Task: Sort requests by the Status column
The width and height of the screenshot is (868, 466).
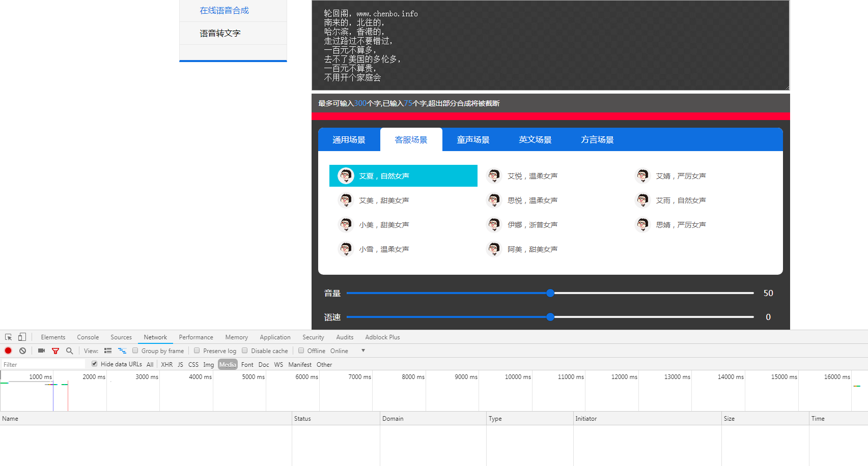Action: pyautogui.click(x=302, y=419)
